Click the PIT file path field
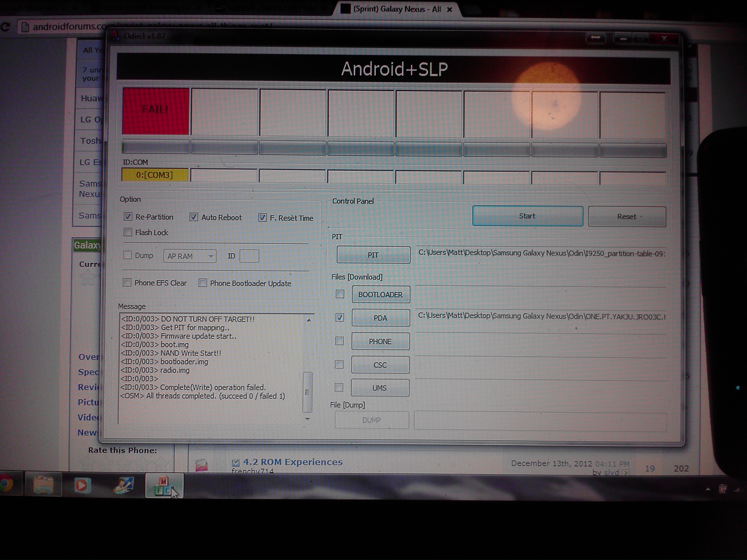Image resolution: width=747 pixels, height=560 pixels. (x=541, y=253)
